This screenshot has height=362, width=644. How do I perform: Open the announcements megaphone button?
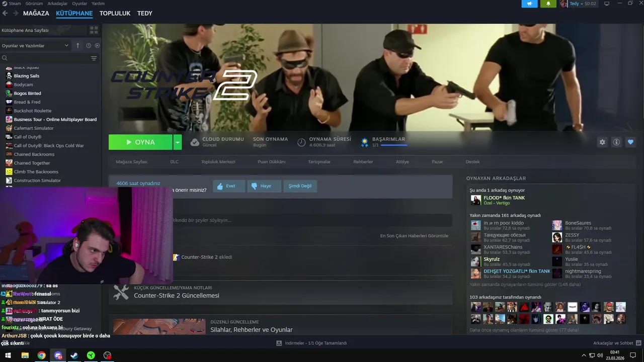[x=529, y=4]
